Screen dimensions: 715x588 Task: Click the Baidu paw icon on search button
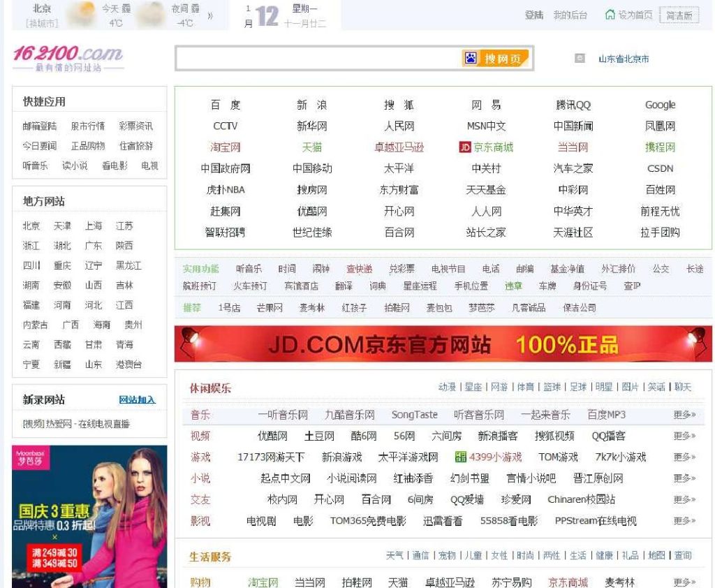pos(471,58)
